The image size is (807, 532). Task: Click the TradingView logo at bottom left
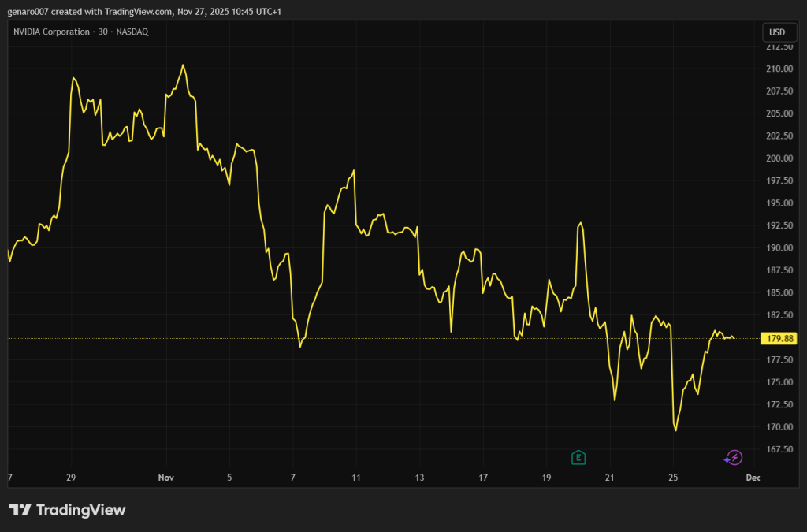[x=67, y=510]
